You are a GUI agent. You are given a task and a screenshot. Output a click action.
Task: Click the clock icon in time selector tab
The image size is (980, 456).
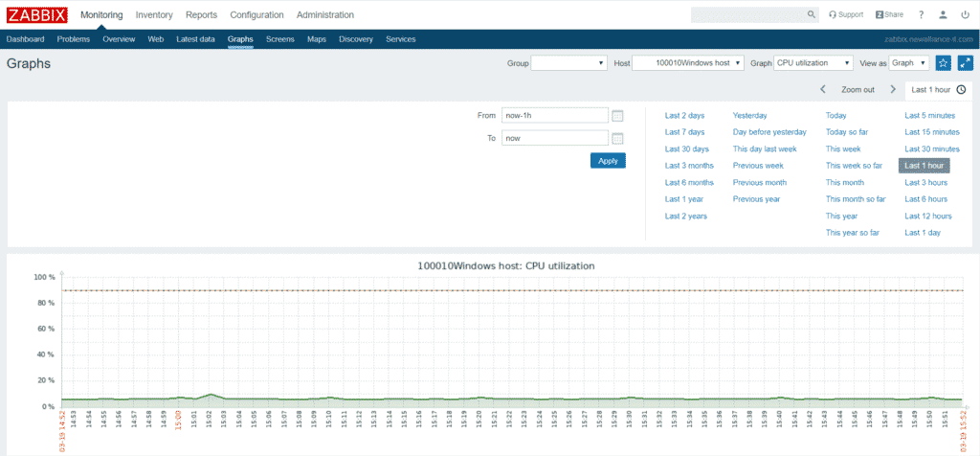click(961, 89)
